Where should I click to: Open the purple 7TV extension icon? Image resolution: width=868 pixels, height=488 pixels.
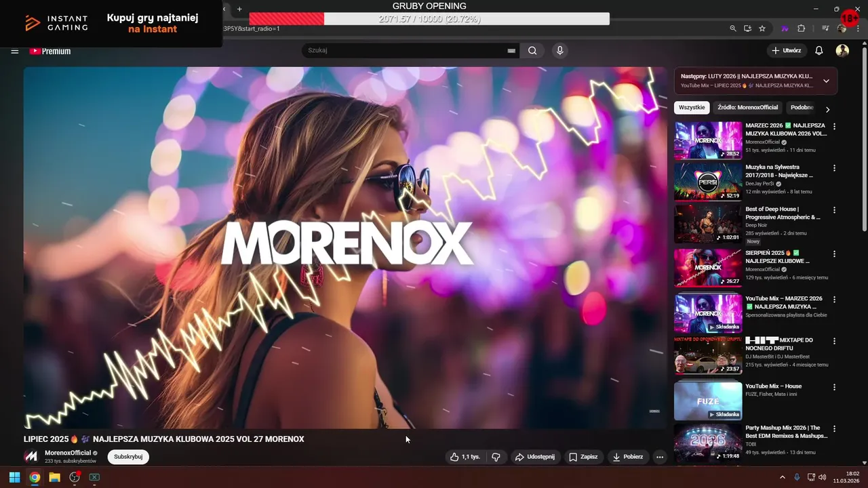click(x=785, y=28)
